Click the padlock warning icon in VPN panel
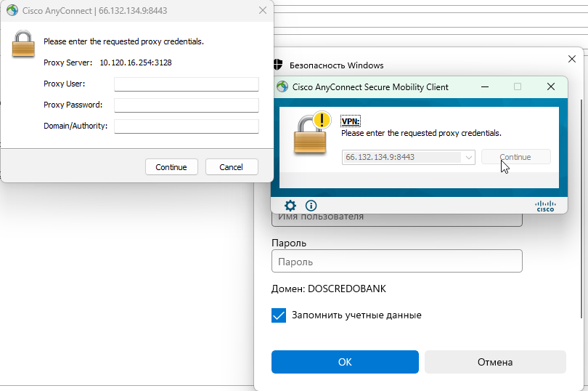Screen dimensions: 588x391 (312, 133)
